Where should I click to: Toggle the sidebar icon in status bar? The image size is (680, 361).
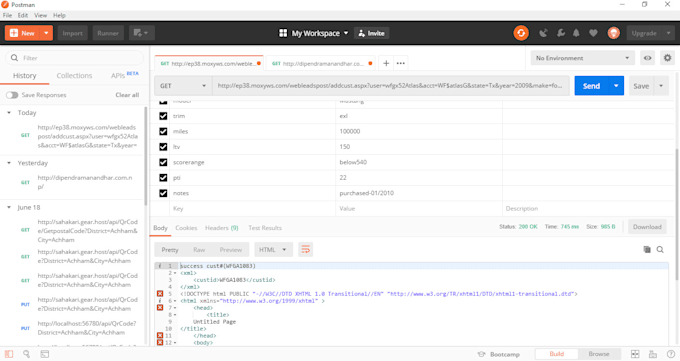tap(9, 354)
